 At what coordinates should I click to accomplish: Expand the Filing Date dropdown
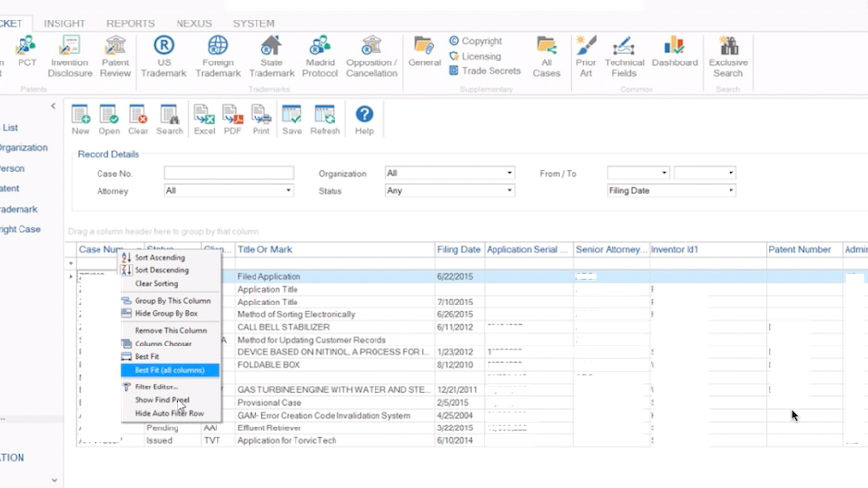click(x=730, y=191)
